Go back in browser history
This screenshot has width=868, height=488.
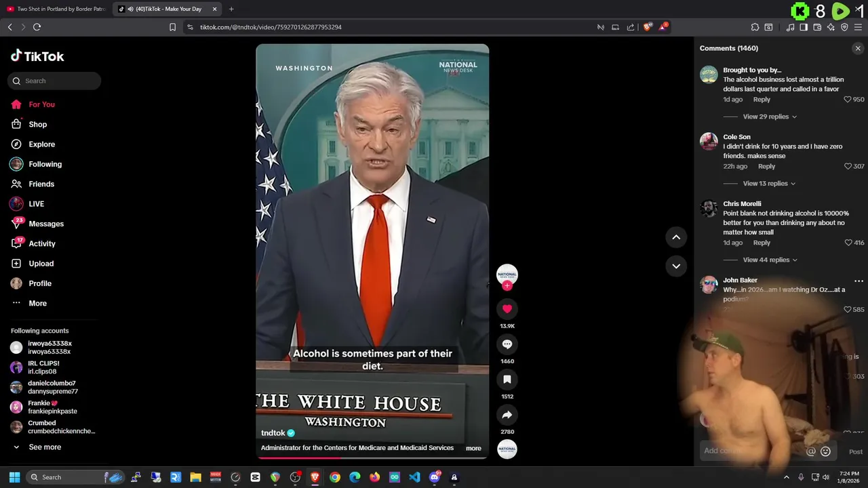coord(9,27)
